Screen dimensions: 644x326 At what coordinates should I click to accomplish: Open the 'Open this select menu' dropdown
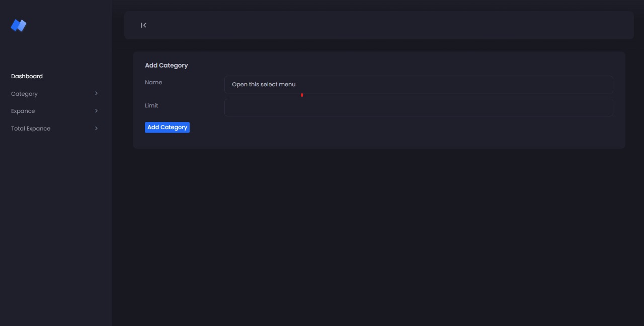419,84
